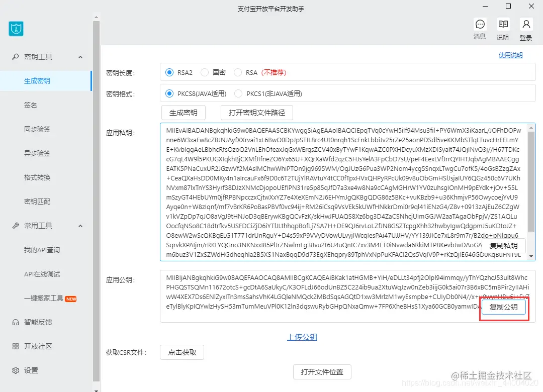The width and height of the screenshot is (543, 392).
Task: Collapse the 常用工具 section chevron
Action: coord(80,226)
